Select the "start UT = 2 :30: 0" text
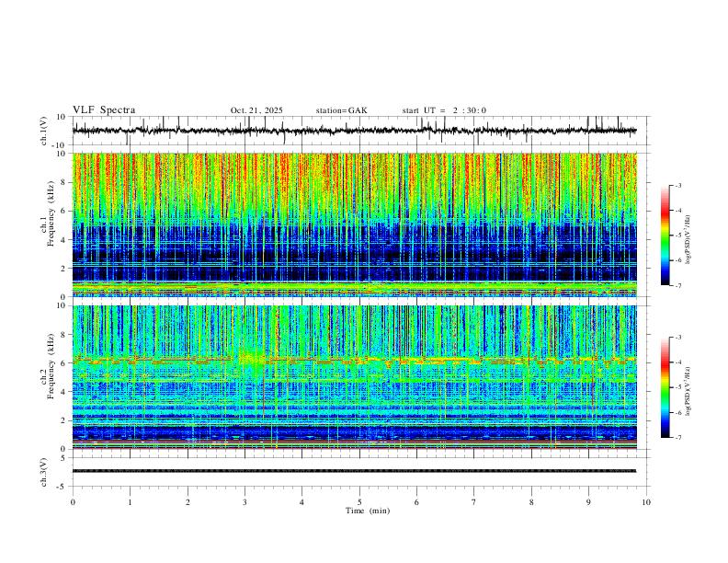This screenshot has height=563, width=728. pyautogui.click(x=444, y=110)
